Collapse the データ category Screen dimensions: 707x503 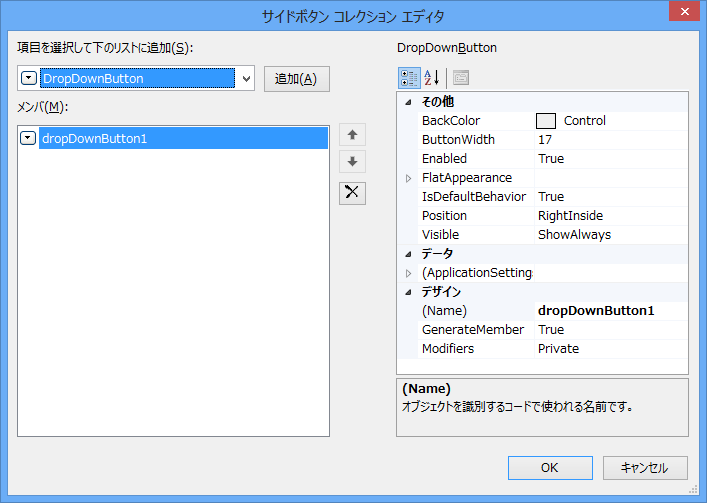tap(408, 254)
